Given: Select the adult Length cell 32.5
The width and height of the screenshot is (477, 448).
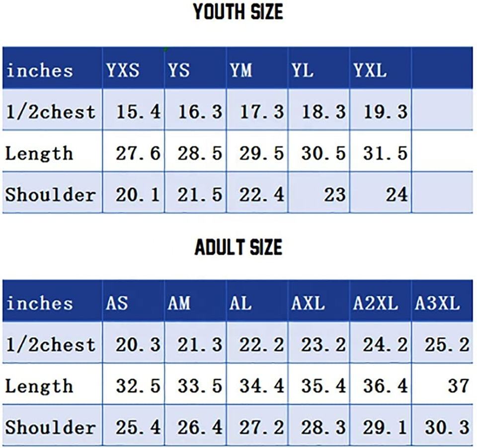Looking at the screenshot, I should click(x=138, y=385).
